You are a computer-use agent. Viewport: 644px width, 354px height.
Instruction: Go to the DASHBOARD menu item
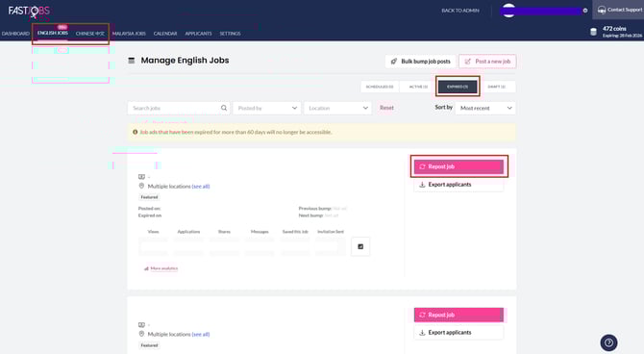(x=15, y=34)
